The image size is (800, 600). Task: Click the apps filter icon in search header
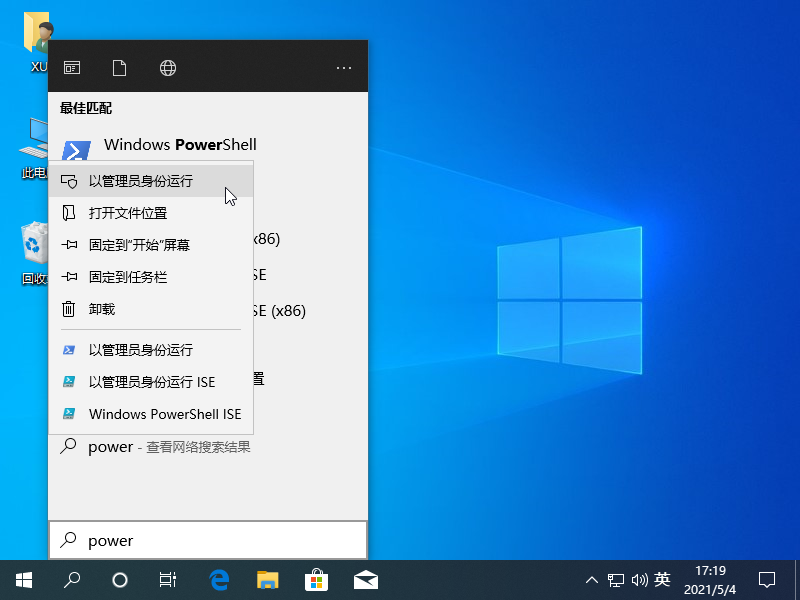[72, 68]
